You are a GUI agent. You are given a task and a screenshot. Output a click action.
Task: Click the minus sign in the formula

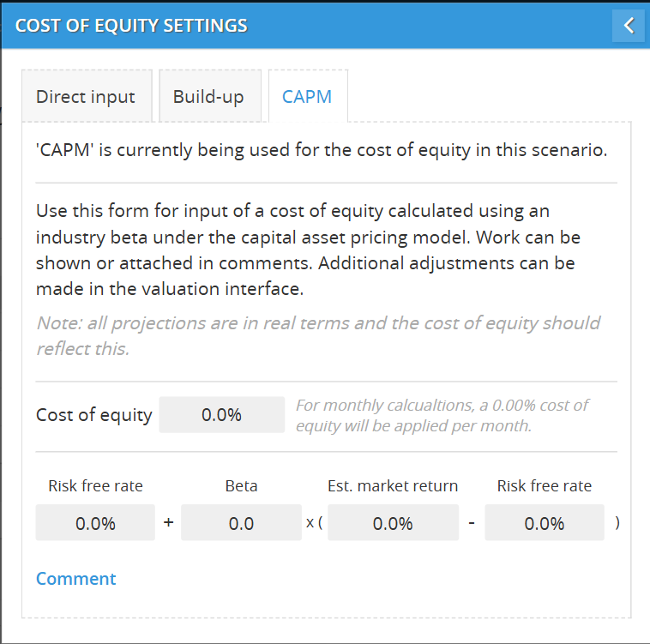click(x=472, y=523)
